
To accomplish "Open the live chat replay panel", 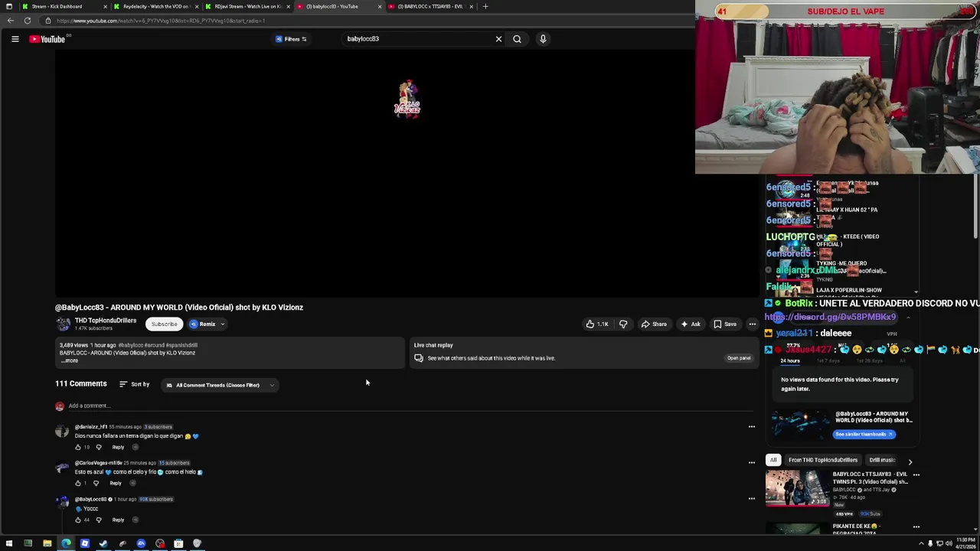I will pyautogui.click(x=739, y=358).
